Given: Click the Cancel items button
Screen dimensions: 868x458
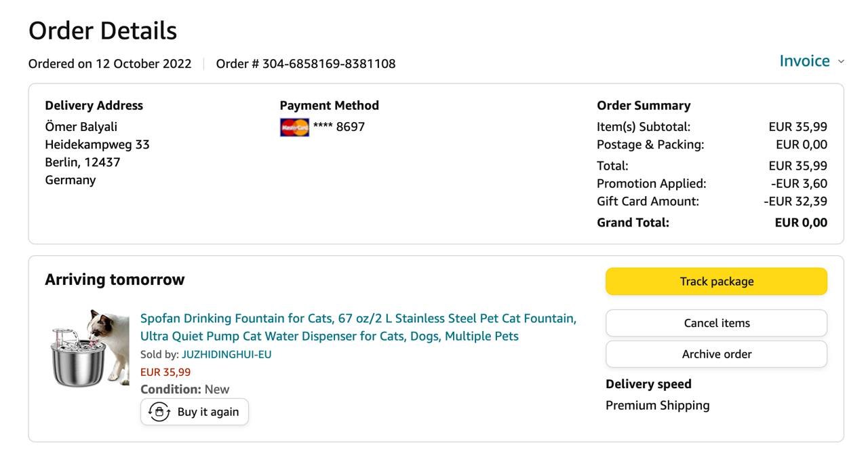Looking at the screenshot, I should [x=716, y=323].
